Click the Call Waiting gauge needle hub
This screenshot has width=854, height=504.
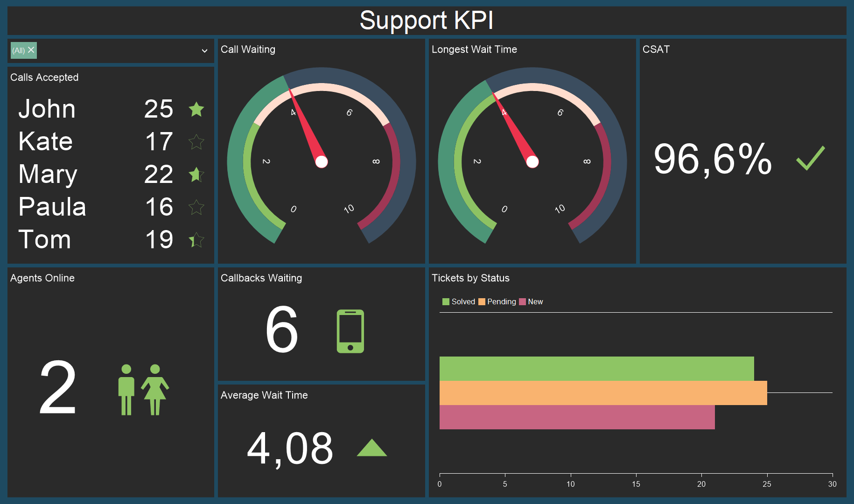(x=322, y=162)
